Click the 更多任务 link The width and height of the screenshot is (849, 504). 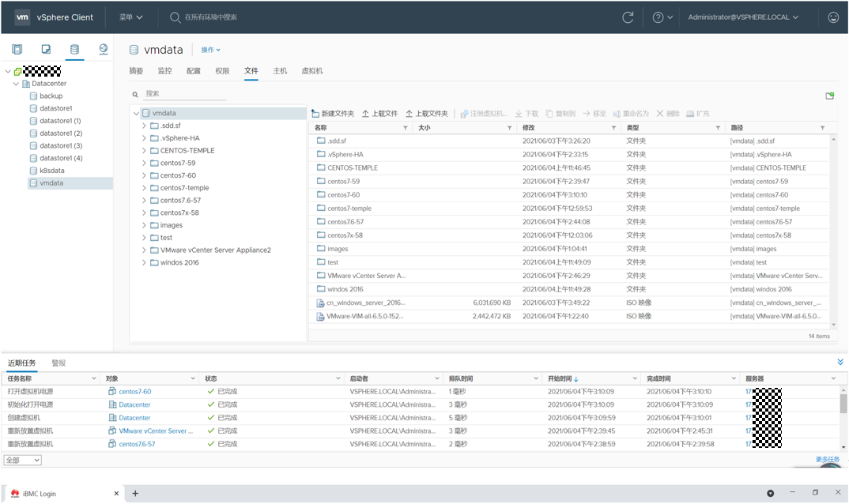(828, 459)
